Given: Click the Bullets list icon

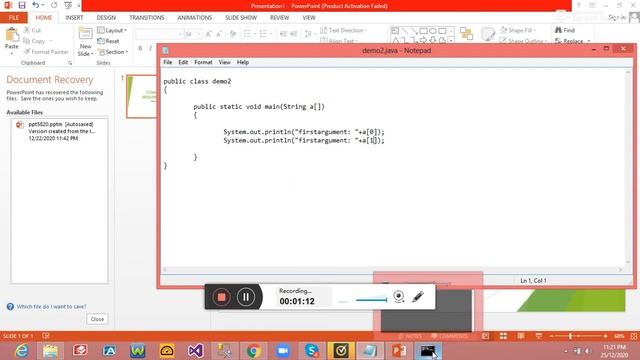Looking at the screenshot, I should [x=247, y=34].
